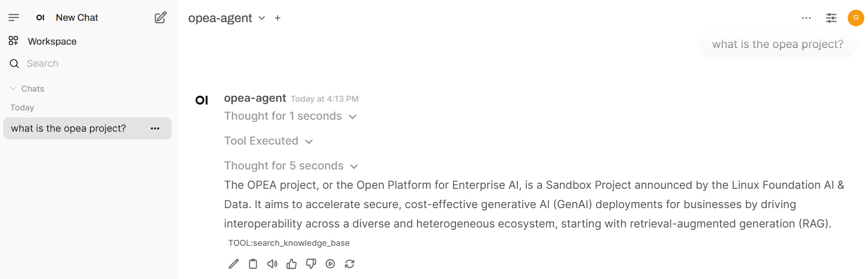Collapse the Chats section in sidebar
Screen dimensions: 868x279
click(27, 89)
